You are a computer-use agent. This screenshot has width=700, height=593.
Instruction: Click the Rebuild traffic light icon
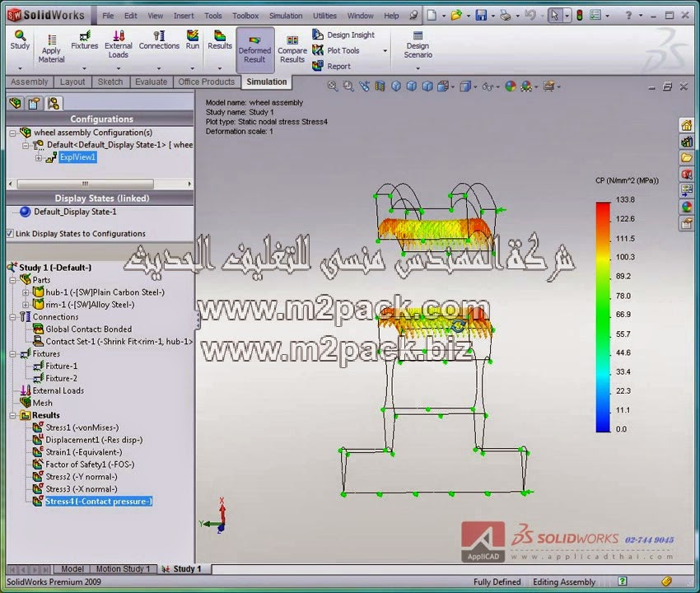[580, 16]
